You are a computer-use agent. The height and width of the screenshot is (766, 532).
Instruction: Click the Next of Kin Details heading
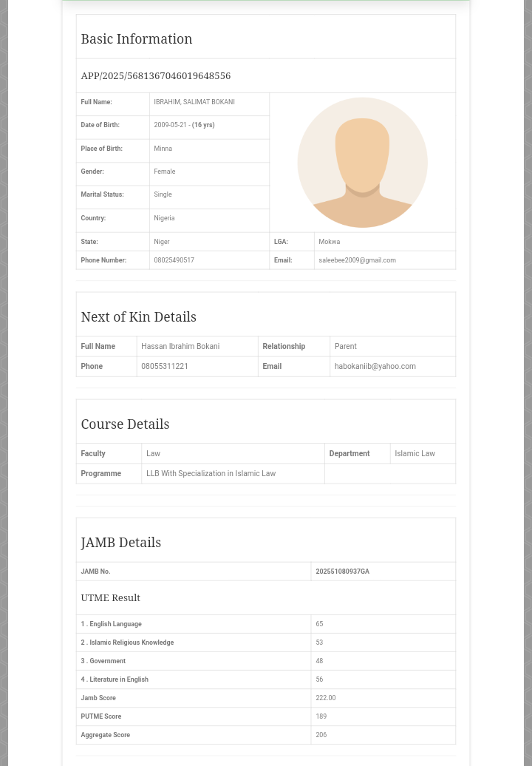pos(138,317)
